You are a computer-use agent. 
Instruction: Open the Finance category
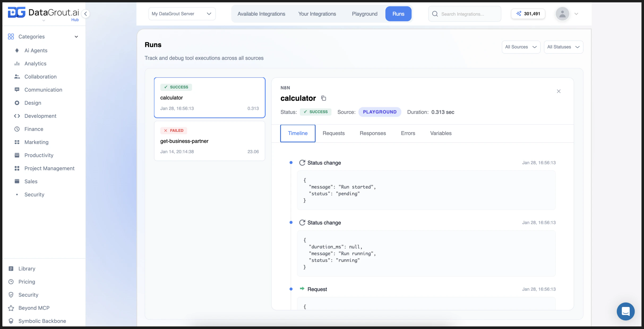tap(34, 129)
